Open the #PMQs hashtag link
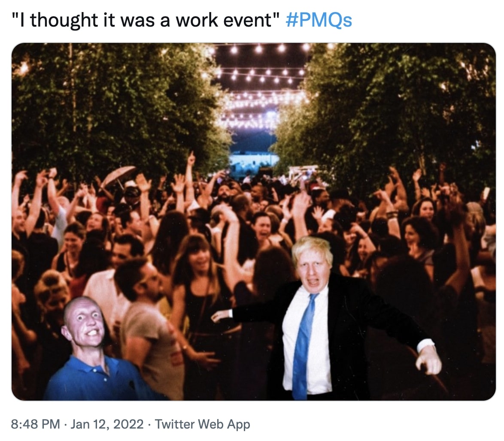Screen dimensions: 504x441 pos(319,20)
